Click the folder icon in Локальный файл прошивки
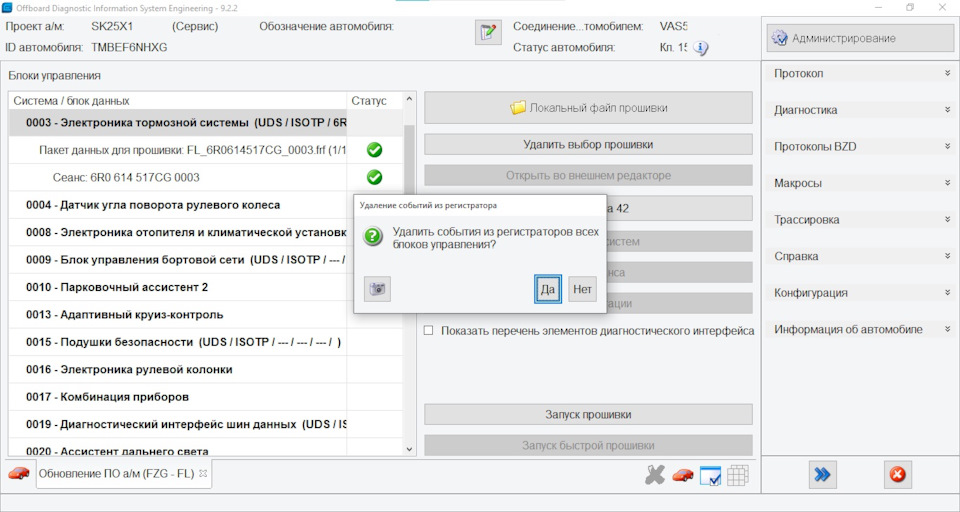This screenshot has width=960, height=512. [x=518, y=108]
